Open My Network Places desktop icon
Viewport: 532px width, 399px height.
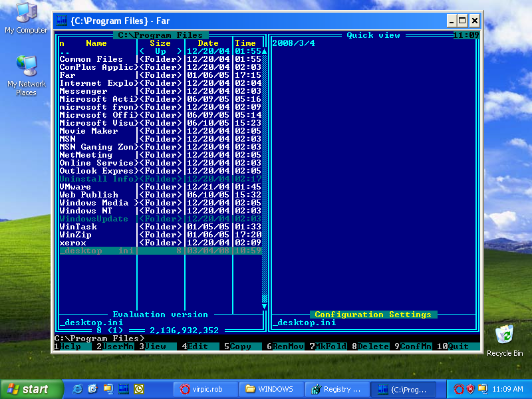click(26, 75)
